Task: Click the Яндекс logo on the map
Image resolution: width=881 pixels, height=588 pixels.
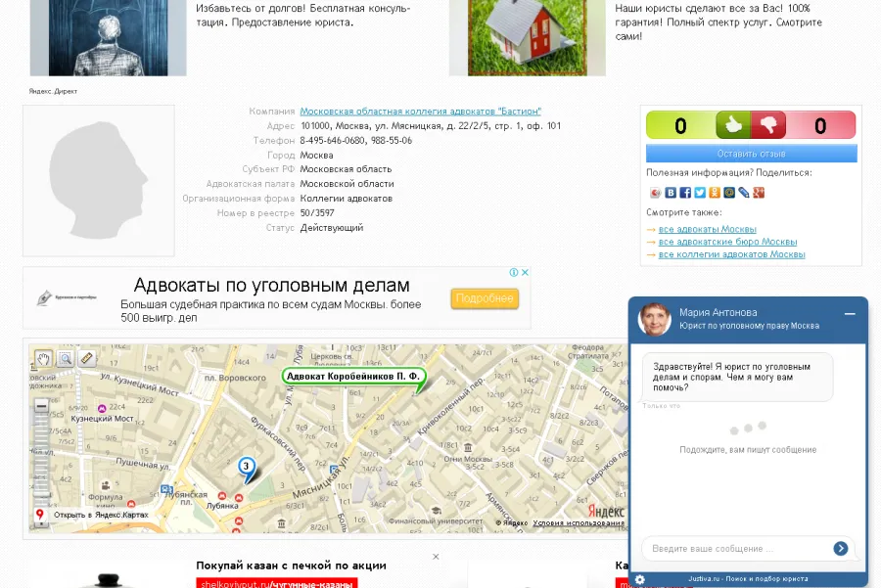Action: pyautogui.click(x=606, y=511)
